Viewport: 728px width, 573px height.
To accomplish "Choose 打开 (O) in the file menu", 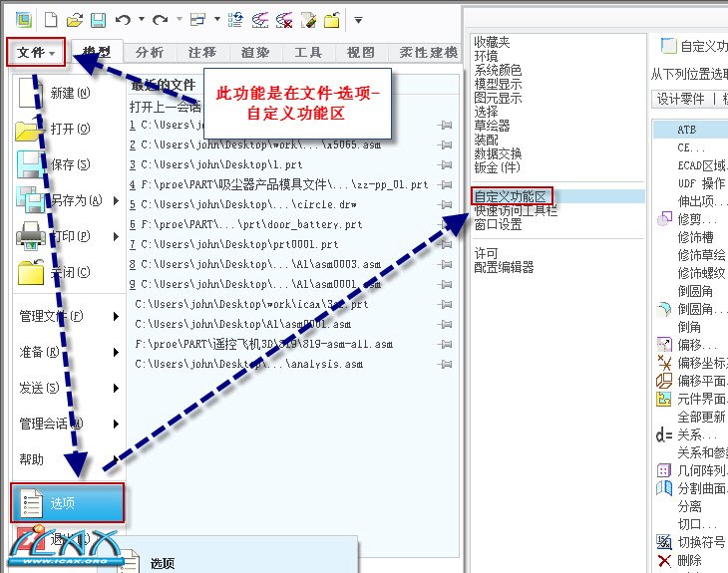I will [69, 129].
